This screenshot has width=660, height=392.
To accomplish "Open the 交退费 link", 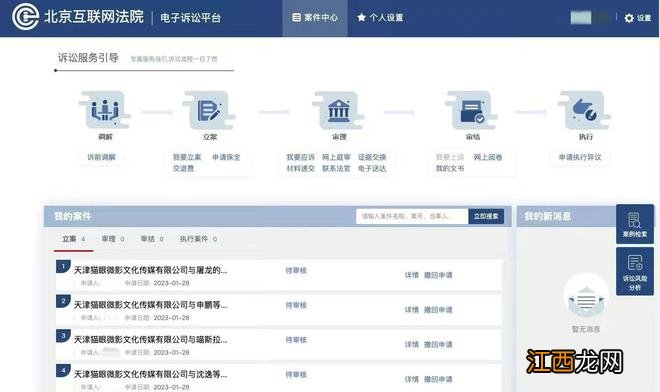I will coord(184,168).
